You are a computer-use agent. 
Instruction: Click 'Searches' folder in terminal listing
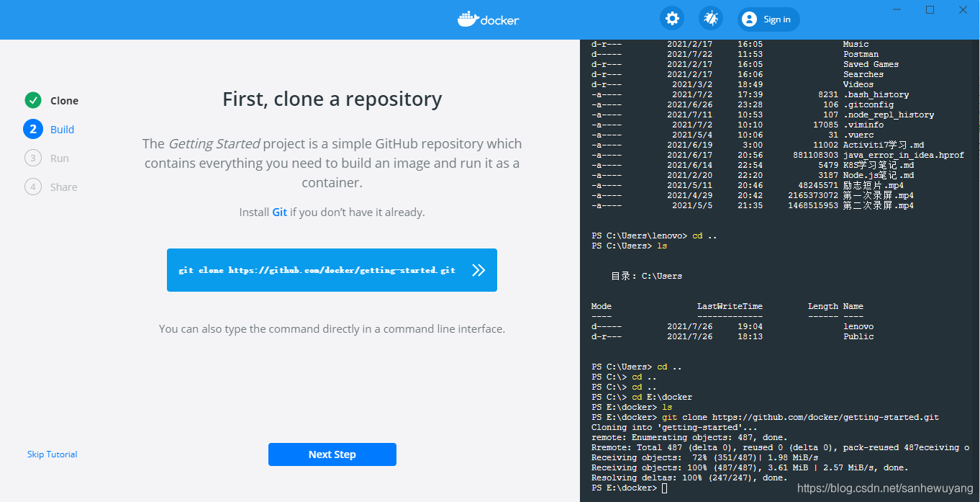coord(863,74)
